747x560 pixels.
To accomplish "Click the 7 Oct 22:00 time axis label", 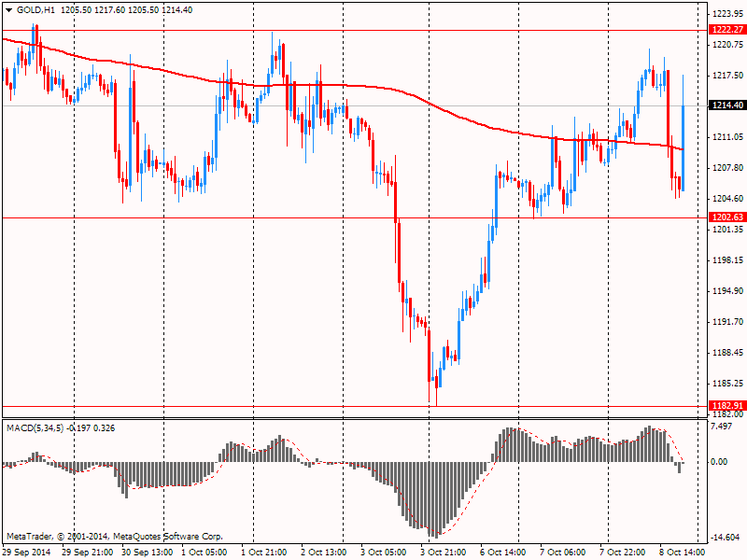I will (x=622, y=553).
